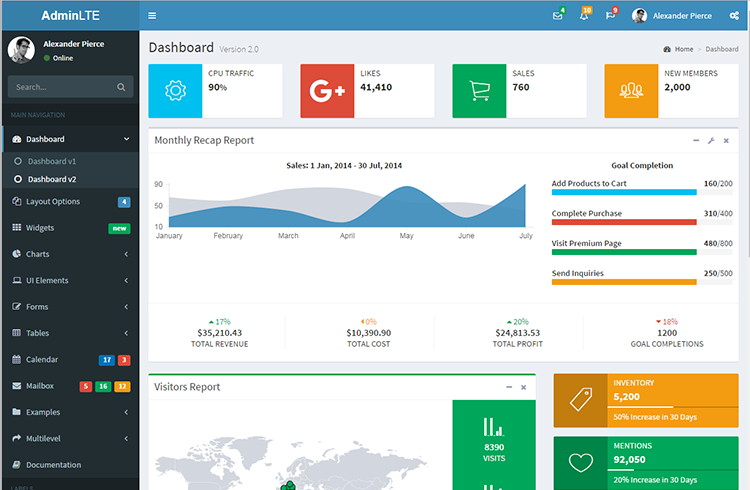
Task: Click the control sidebar gears icon
Action: pyautogui.click(x=734, y=16)
